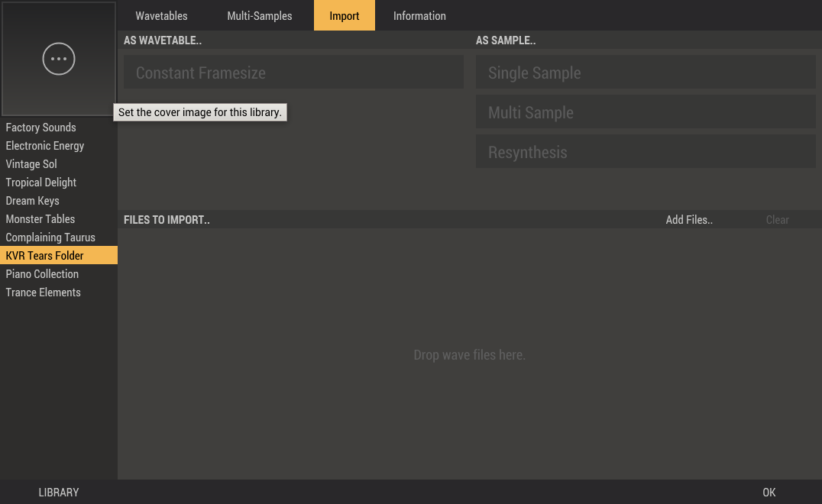This screenshot has height=504, width=822.
Task: Click Add Files button
Action: (689, 220)
